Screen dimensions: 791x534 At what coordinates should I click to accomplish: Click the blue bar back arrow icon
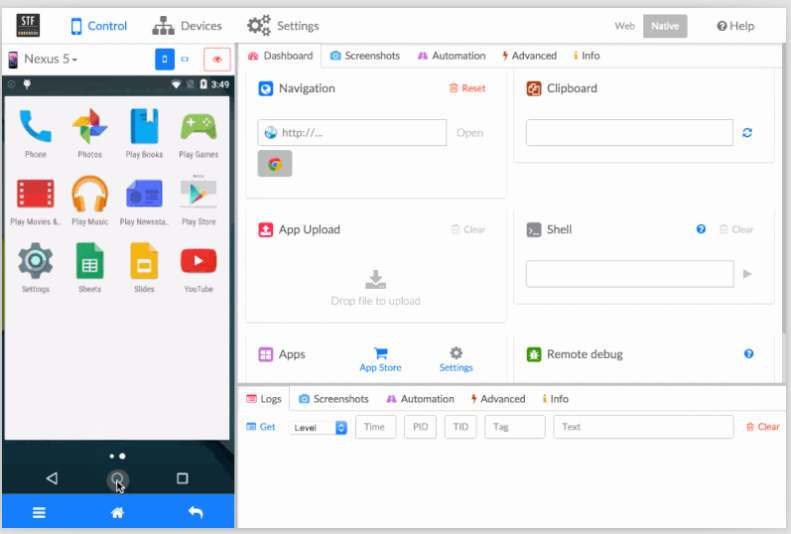[196, 512]
